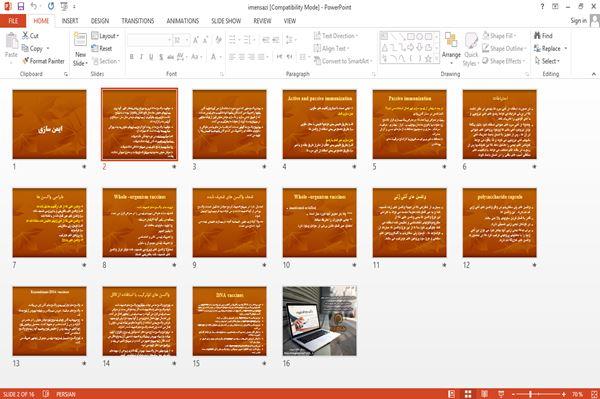600x399 pixels.
Task: Switch to Slide Sorter view in status bar
Action: point(468,394)
